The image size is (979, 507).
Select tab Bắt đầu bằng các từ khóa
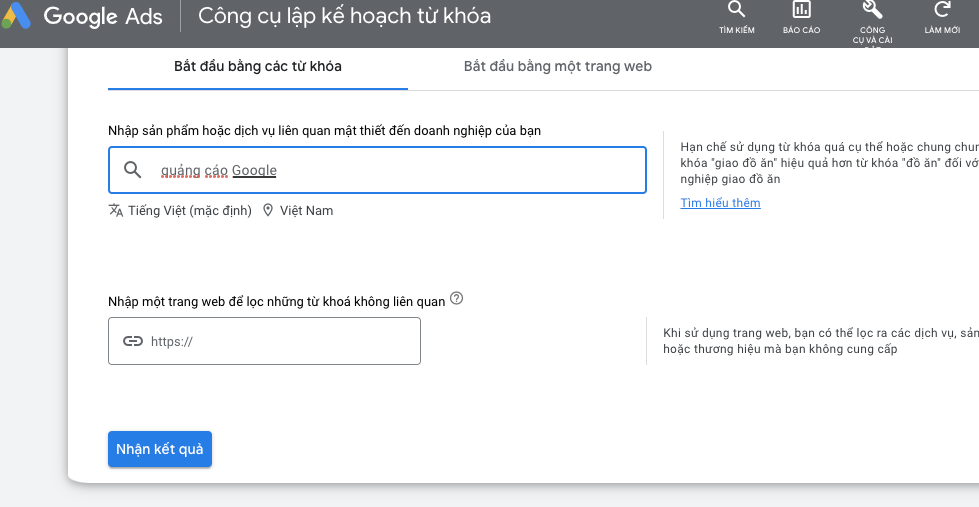(258, 67)
